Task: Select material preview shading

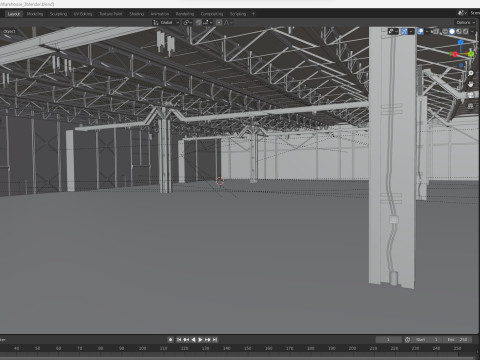Action: (459, 32)
